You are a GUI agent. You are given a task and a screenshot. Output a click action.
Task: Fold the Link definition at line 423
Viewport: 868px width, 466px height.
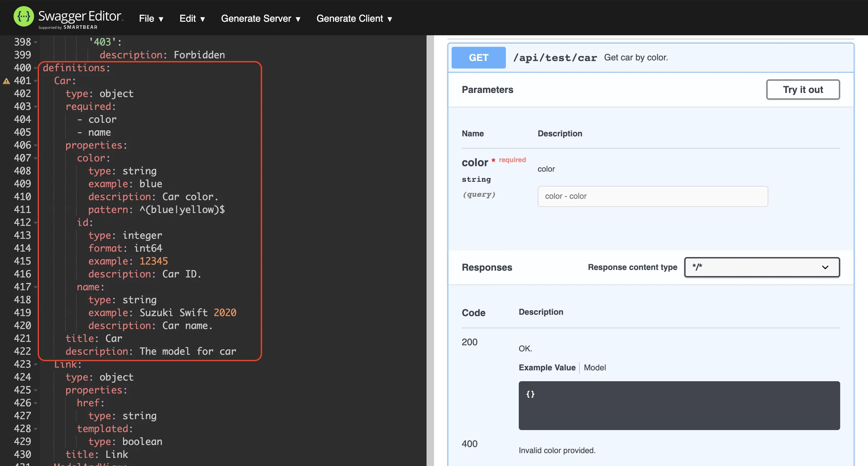tap(36, 365)
